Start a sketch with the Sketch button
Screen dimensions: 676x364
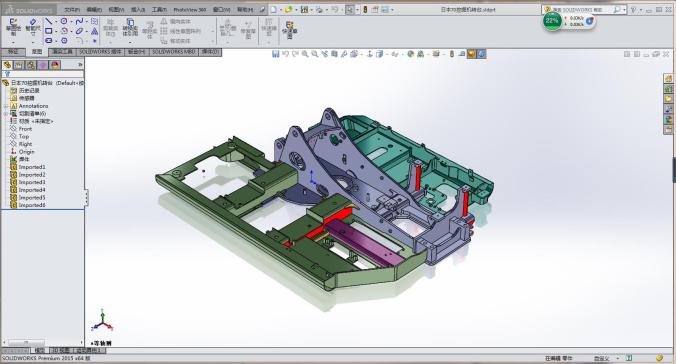tap(13, 27)
